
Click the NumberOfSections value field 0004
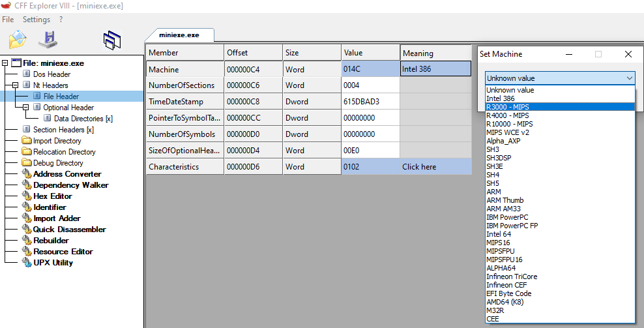click(x=370, y=85)
